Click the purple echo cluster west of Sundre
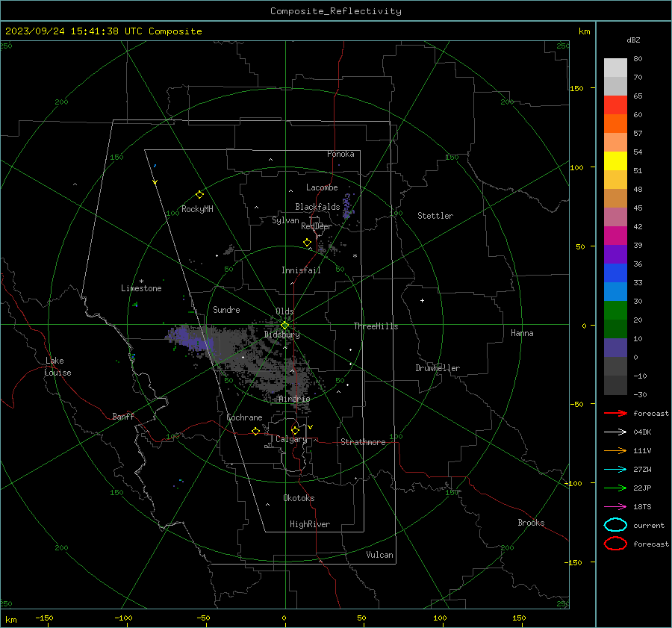 (190, 339)
